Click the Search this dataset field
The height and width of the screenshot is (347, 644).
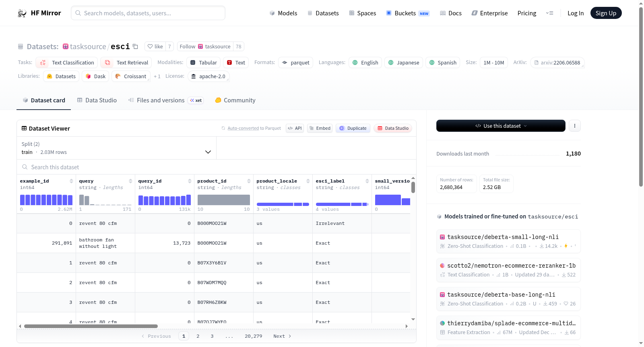tap(217, 167)
